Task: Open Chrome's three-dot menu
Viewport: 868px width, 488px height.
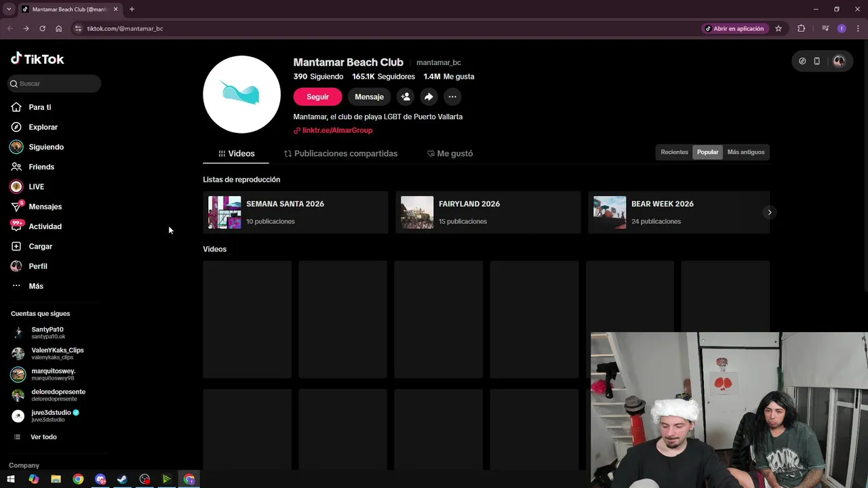Action: (x=858, y=28)
